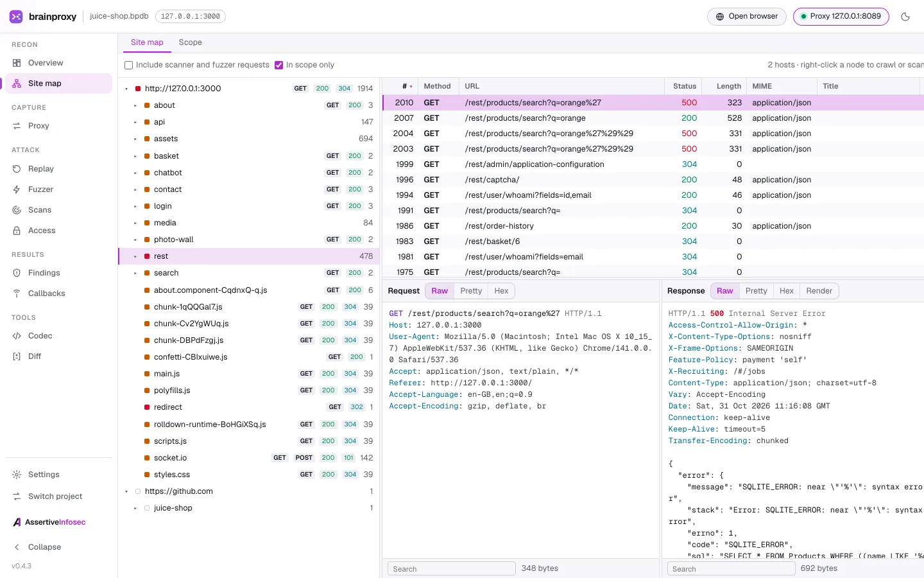Click the Response pane search field

coord(731,568)
